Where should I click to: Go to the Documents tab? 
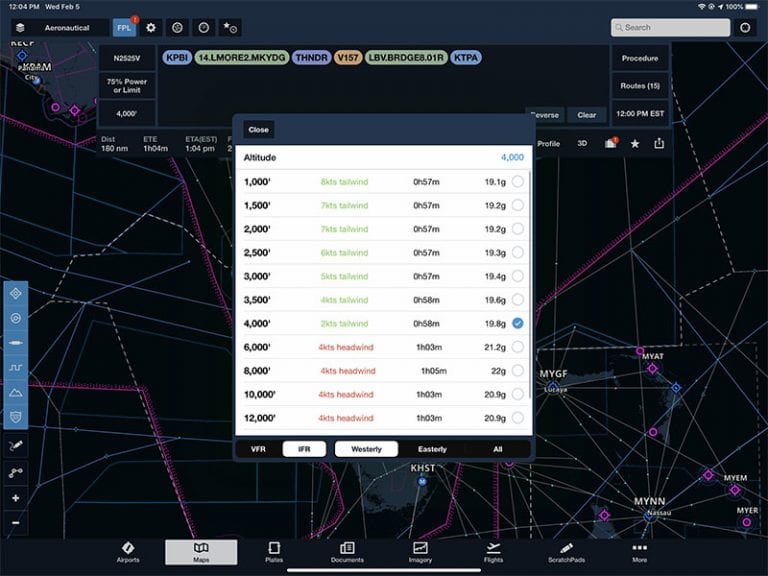coord(347,552)
